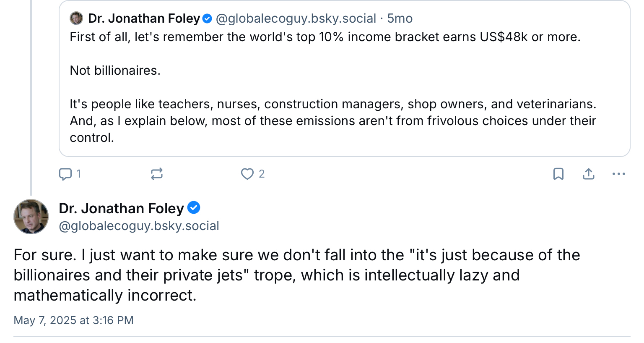The image size is (644, 343).
Task: Open Dr. Jonathan Foley's name in quoted post
Action: click(144, 18)
